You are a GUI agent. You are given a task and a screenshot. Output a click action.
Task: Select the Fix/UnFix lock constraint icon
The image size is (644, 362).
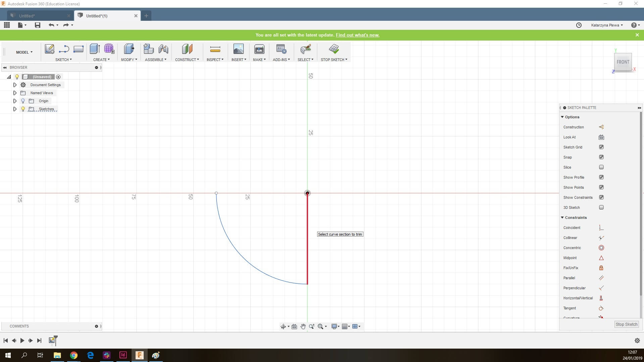point(601,268)
